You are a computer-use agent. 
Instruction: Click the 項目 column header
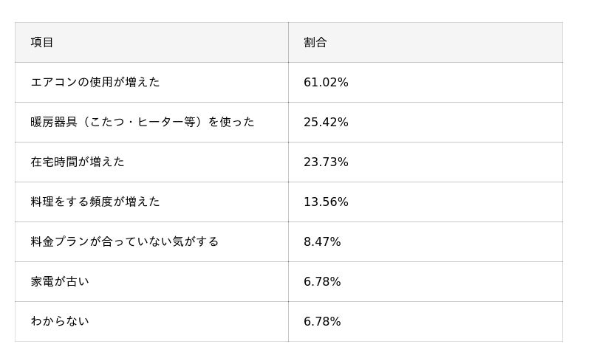42,43
